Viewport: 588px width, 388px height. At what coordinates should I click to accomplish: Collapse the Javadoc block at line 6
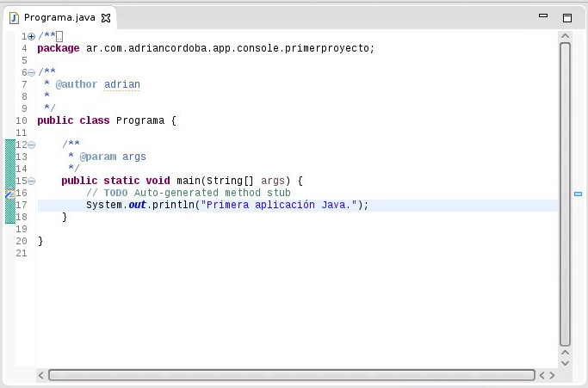(32, 72)
